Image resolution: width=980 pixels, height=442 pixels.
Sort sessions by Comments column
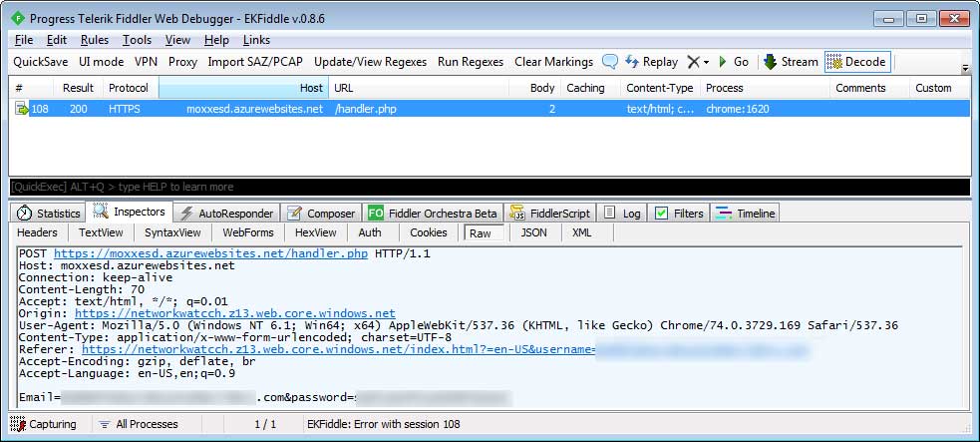(x=870, y=88)
